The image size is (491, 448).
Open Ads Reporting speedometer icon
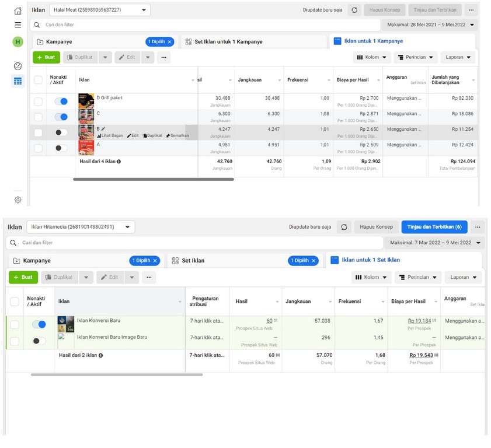coord(18,66)
